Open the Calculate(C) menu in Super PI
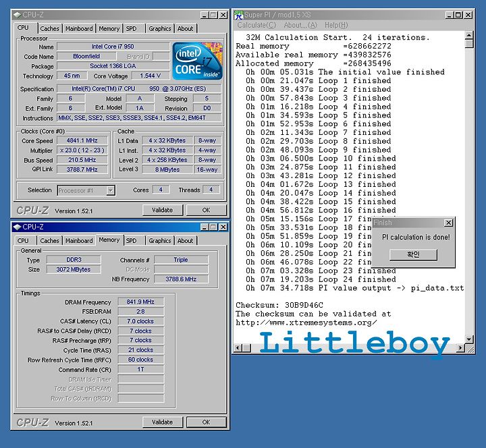Viewport: 486px width, 448px height. point(256,25)
